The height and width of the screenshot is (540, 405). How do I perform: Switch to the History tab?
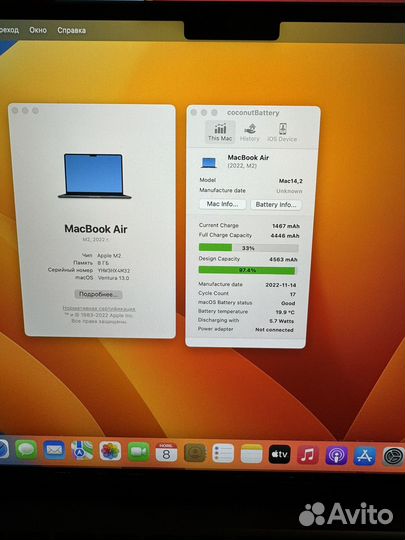(x=249, y=133)
